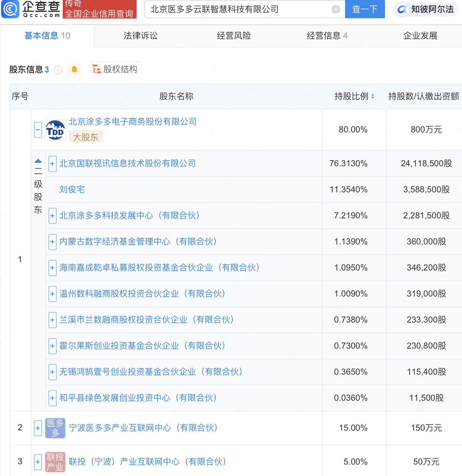The height and width of the screenshot is (476, 462).
Task: Click the 查一下 search button
Action: tap(365, 9)
